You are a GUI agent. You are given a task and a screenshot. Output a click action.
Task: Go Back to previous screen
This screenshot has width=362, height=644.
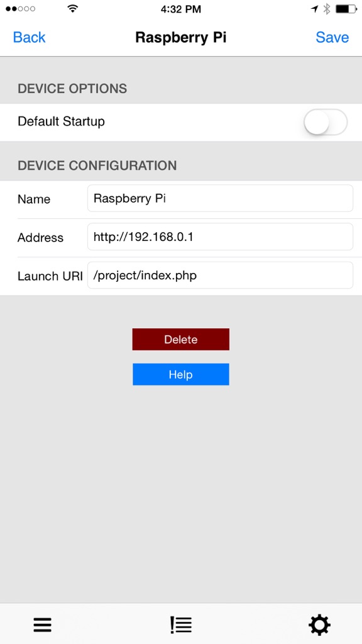click(x=29, y=37)
